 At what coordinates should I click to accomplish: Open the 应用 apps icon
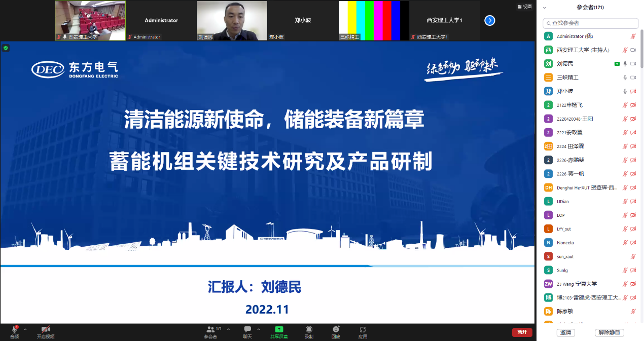(363, 330)
